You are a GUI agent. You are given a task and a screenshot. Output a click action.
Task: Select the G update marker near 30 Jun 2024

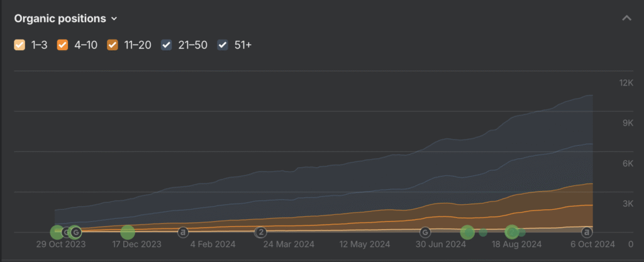point(426,232)
